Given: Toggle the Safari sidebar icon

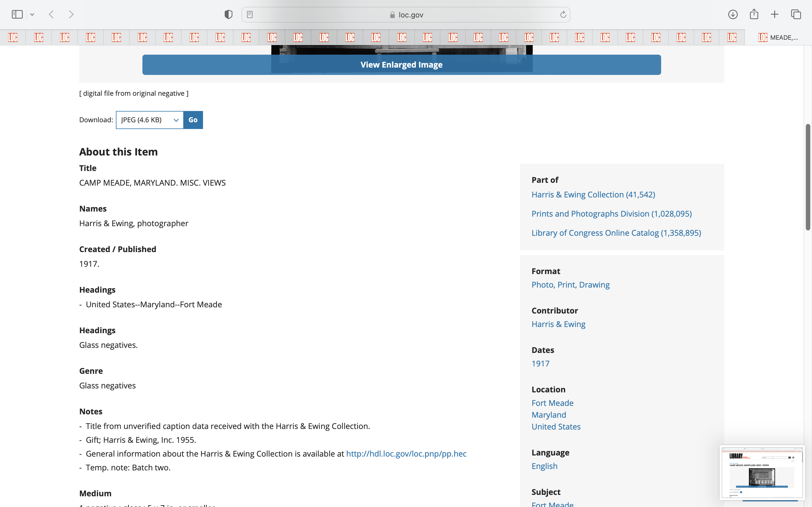Looking at the screenshot, I should 17,14.
